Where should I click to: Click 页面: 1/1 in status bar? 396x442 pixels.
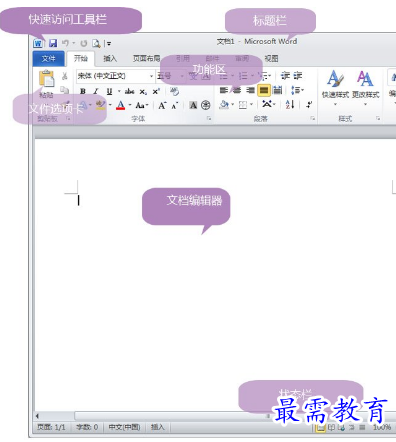point(51,427)
